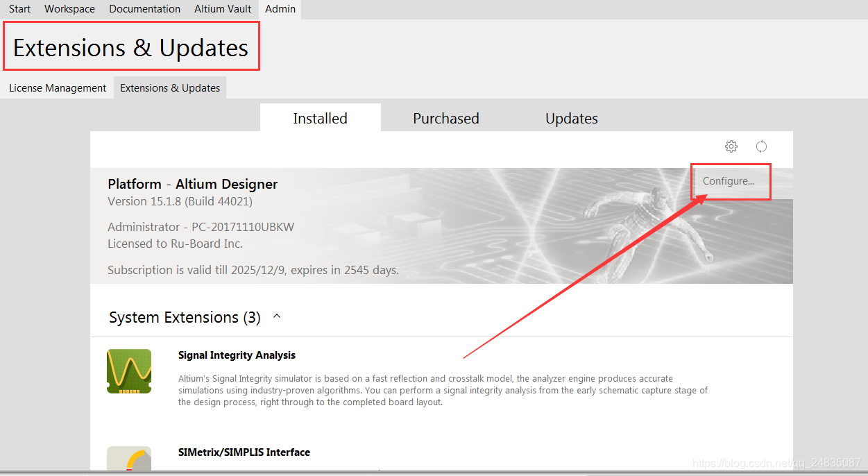Click the System Extensions (3) heading

[x=185, y=317]
